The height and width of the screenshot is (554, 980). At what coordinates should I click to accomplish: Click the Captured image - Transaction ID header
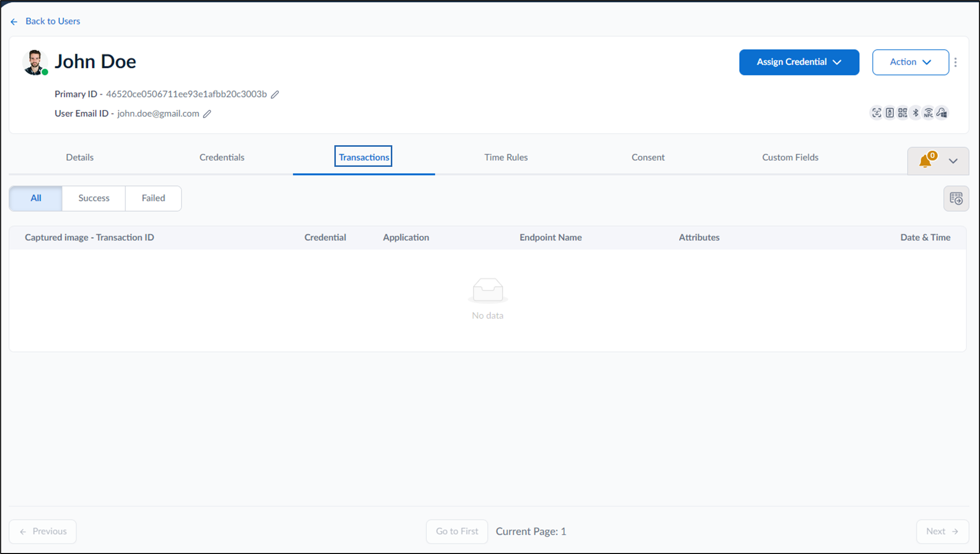89,237
